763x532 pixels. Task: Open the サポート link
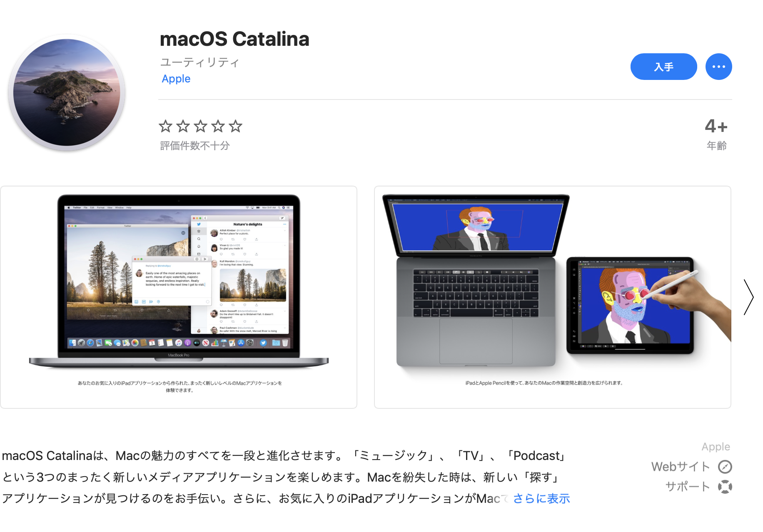pos(688,487)
